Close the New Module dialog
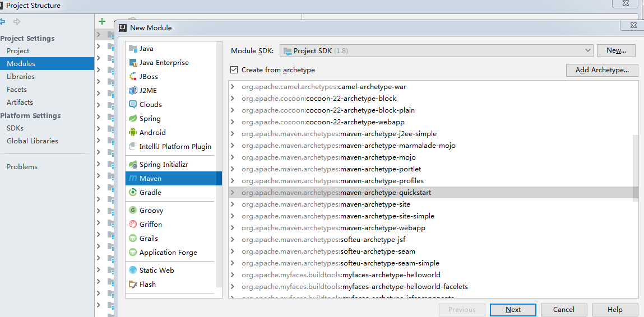 [x=634, y=25]
